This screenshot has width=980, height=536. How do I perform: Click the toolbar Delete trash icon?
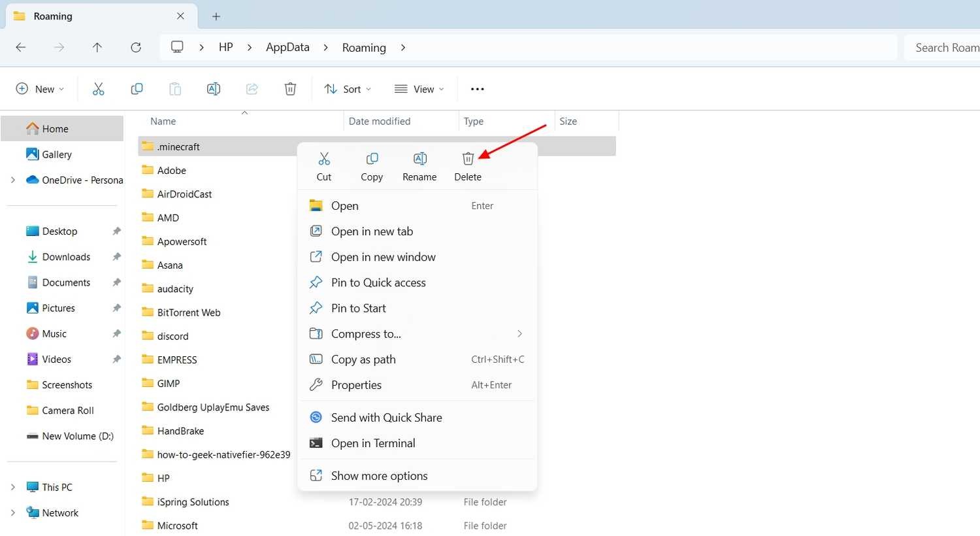point(291,89)
